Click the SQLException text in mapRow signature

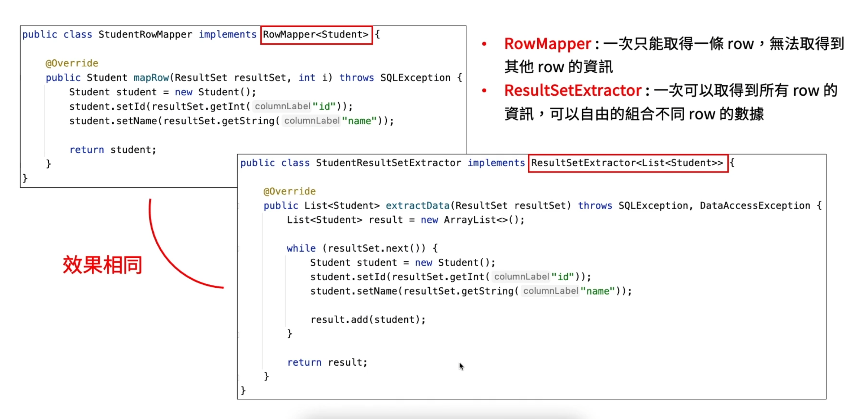pos(415,78)
